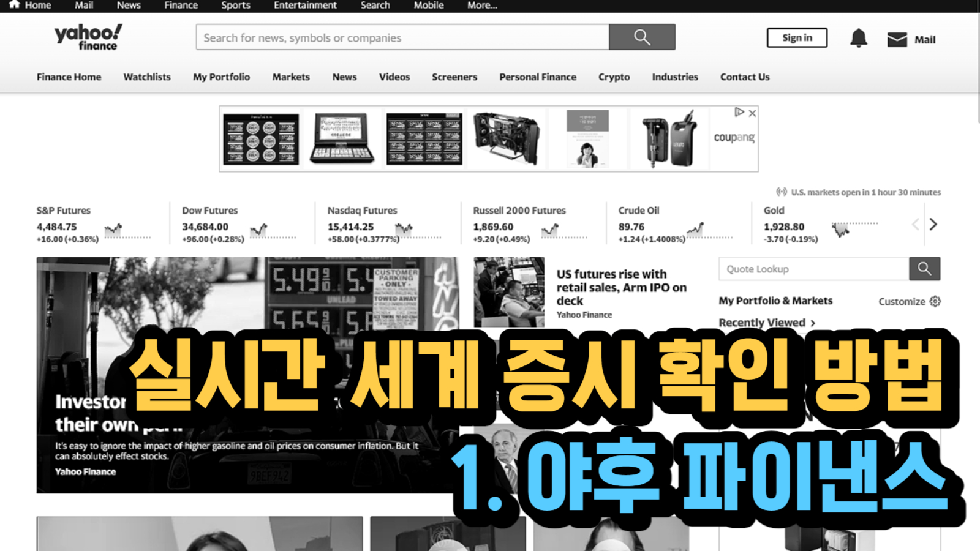980x551 pixels.
Task: Open the Crude Oil quote
Action: pyautogui.click(x=639, y=211)
